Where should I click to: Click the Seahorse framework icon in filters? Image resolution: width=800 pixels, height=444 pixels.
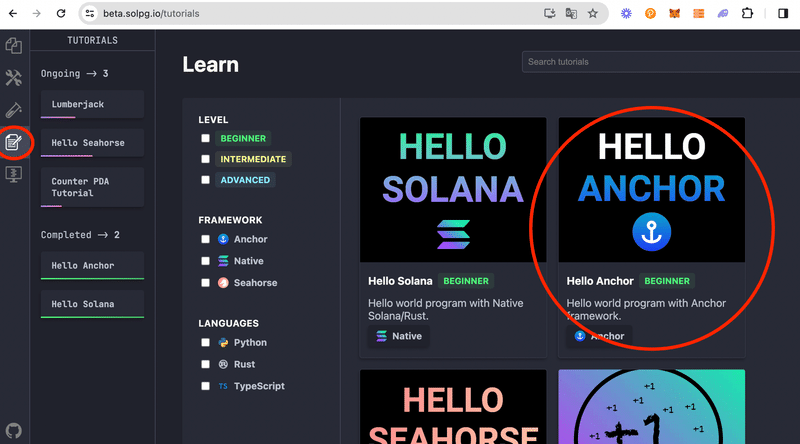click(223, 283)
